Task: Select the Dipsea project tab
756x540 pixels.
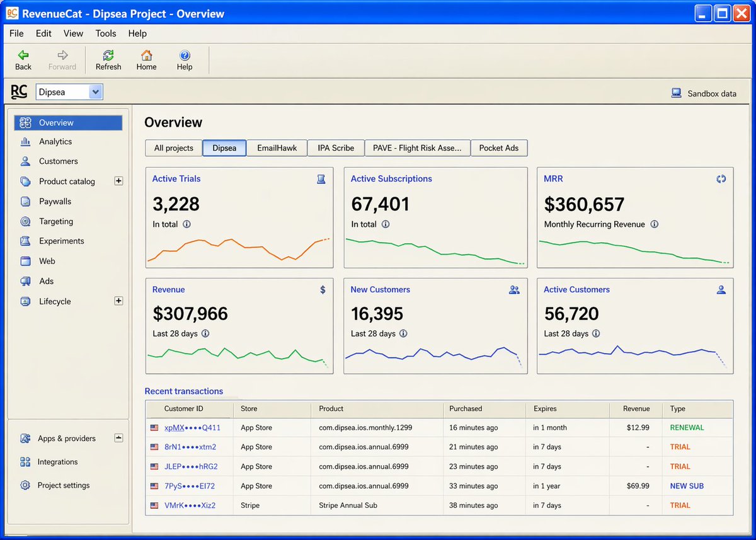Action: click(x=224, y=148)
